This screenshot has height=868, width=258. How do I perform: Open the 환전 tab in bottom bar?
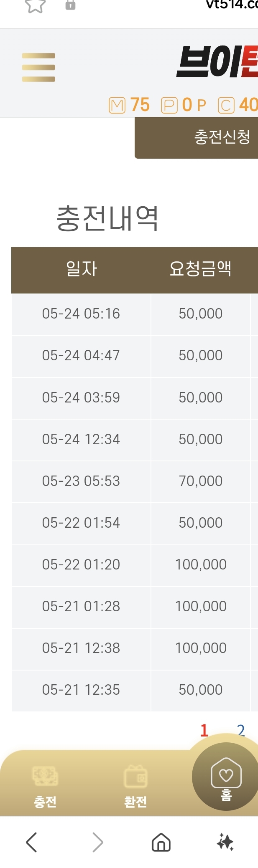pyautogui.click(x=135, y=787)
